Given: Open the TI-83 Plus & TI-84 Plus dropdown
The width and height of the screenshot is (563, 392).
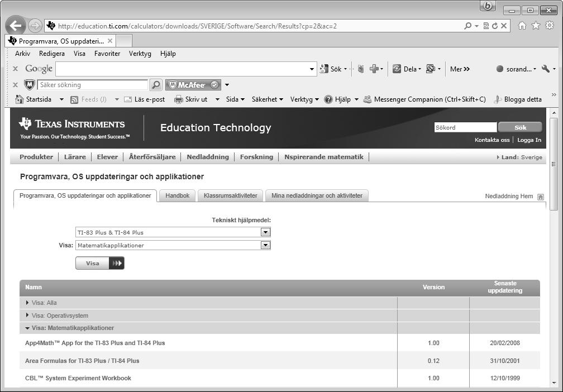Looking at the screenshot, I should point(173,232).
